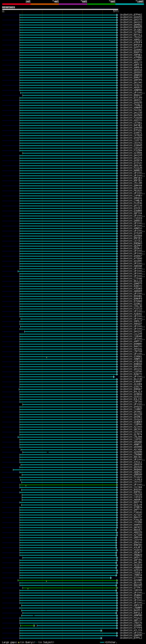Click the query end position 577
The height and width of the screenshot is (644, 146).
click(x=115, y=11)
